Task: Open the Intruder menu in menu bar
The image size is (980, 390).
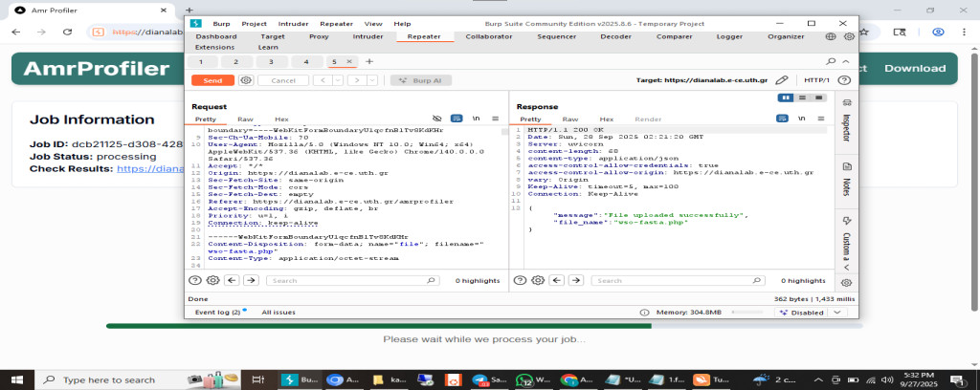Action: click(293, 23)
